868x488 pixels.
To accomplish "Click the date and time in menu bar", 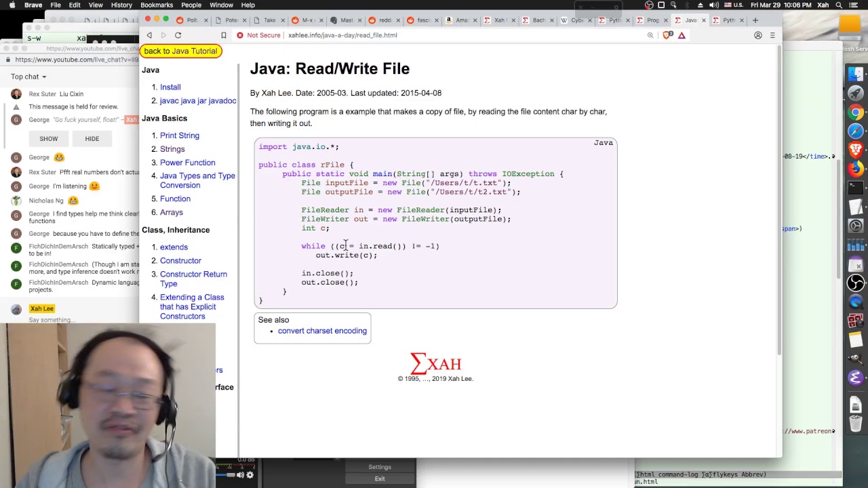I will [x=780, y=5].
